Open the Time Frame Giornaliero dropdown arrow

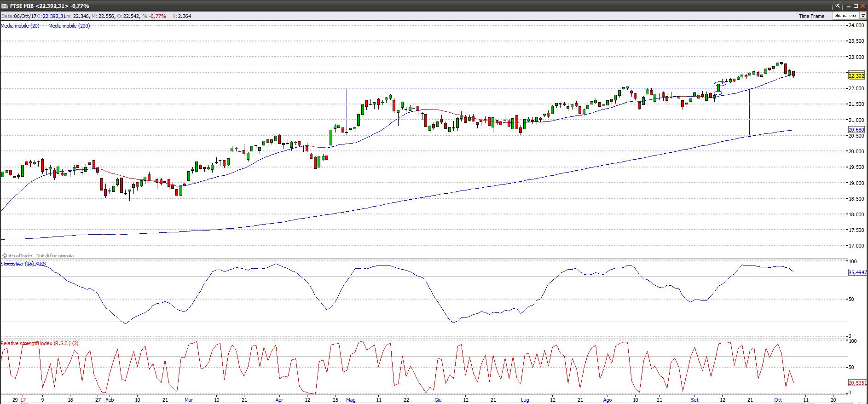coord(863,16)
